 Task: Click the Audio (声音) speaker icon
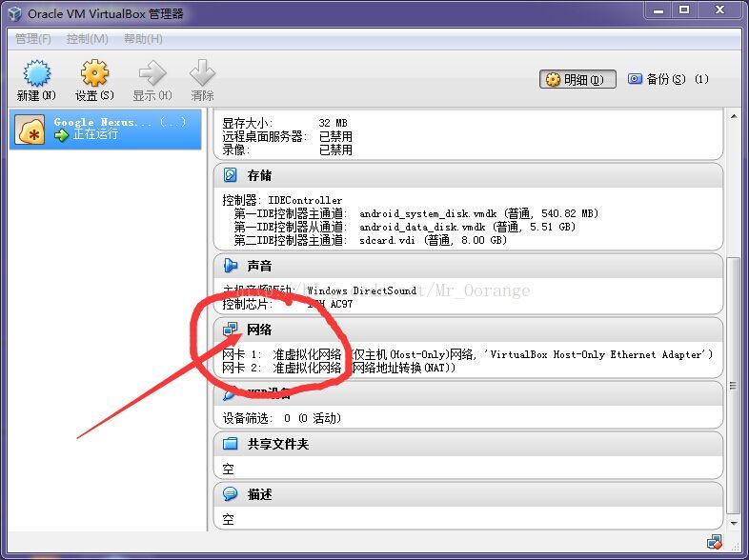[x=231, y=266]
